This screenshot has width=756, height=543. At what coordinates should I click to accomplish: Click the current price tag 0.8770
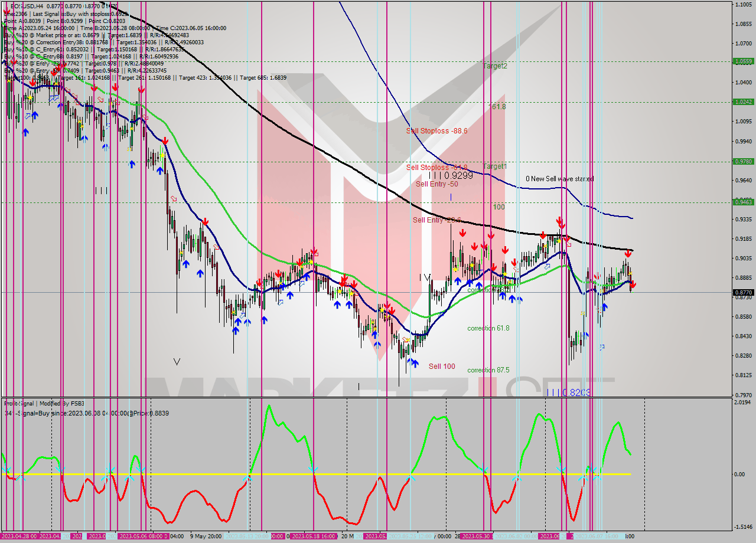point(742,292)
